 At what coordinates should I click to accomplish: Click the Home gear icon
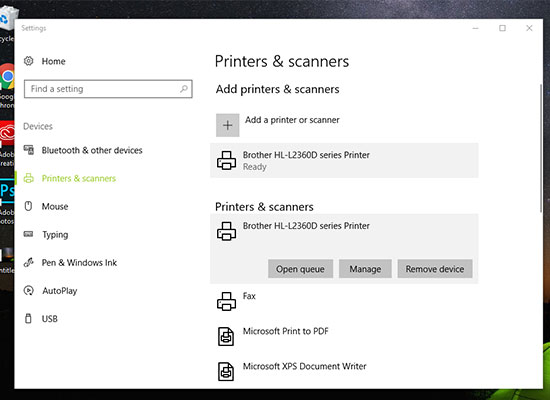pos(28,61)
